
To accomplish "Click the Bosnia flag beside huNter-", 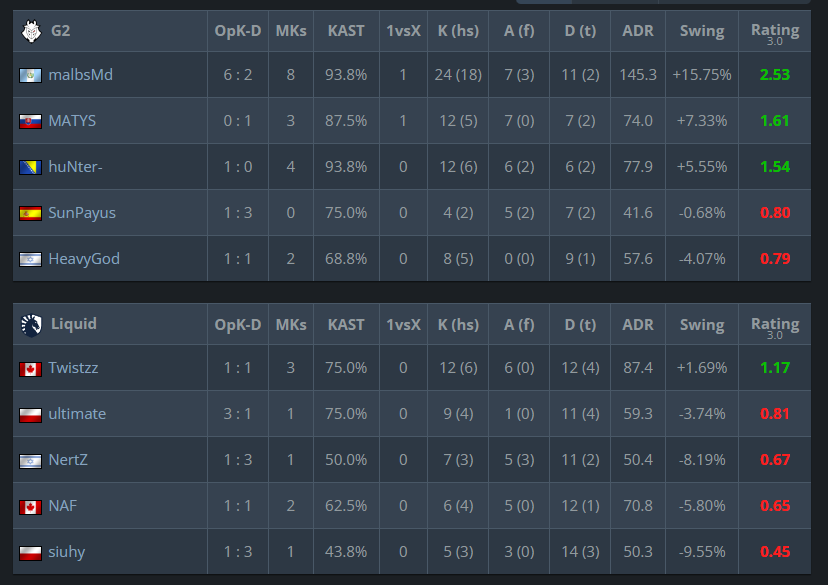I will pos(31,168).
